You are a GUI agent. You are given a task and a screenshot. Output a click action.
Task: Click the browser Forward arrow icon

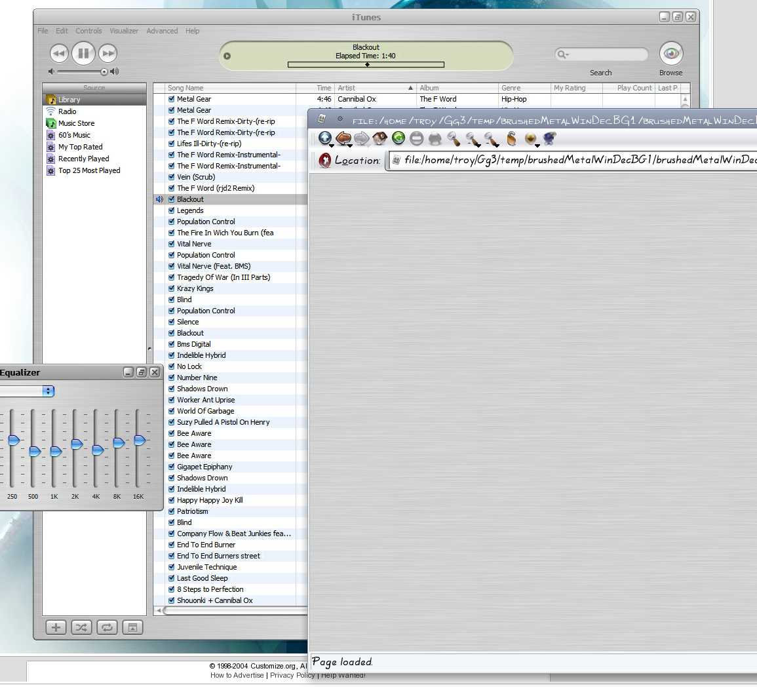click(x=362, y=138)
